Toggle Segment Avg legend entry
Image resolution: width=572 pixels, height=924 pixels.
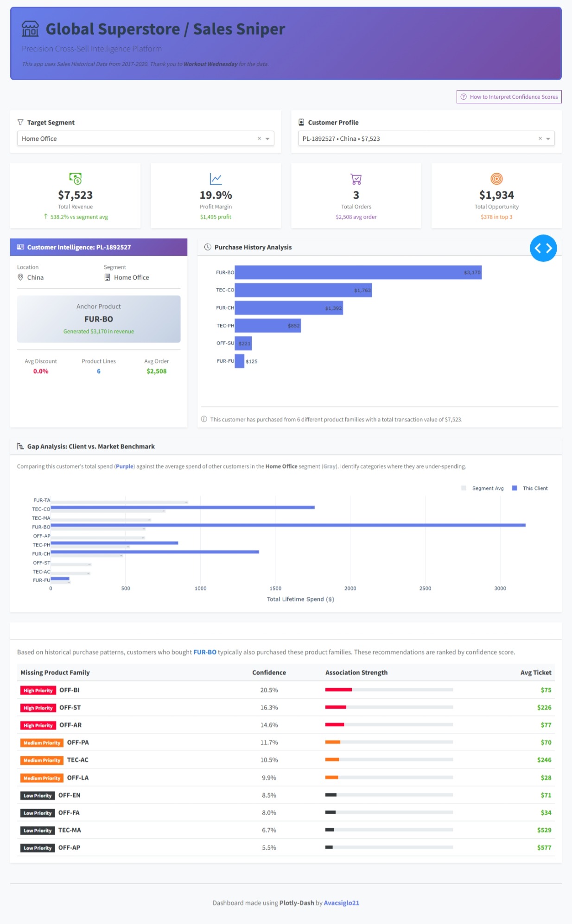click(483, 488)
